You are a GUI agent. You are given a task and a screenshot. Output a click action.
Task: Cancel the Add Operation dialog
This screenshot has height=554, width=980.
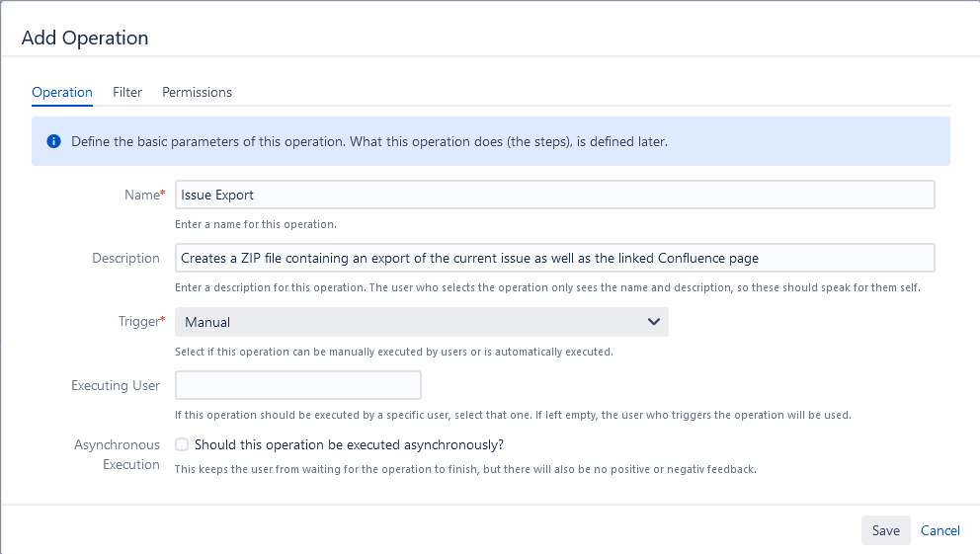pyautogui.click(x=939, y=530)
